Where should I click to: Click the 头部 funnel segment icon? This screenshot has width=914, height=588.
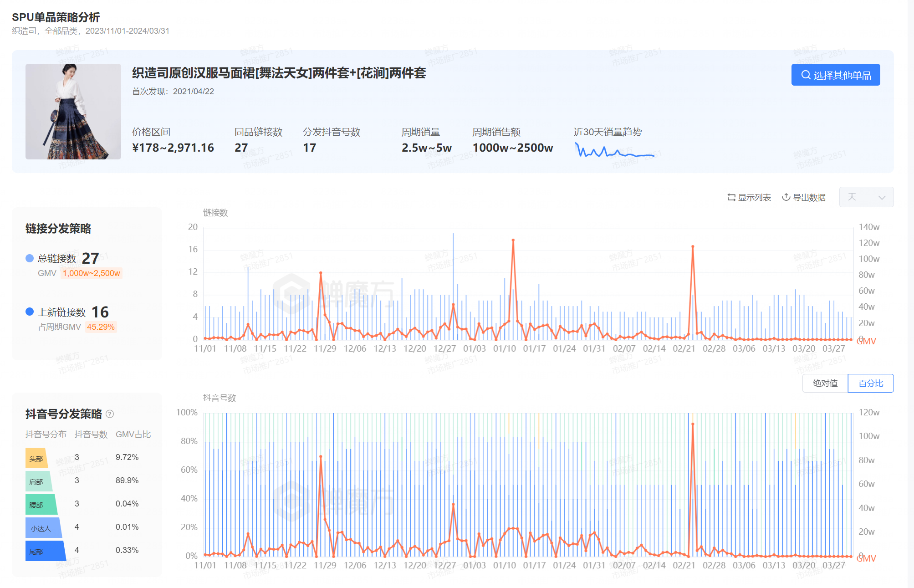36,458
